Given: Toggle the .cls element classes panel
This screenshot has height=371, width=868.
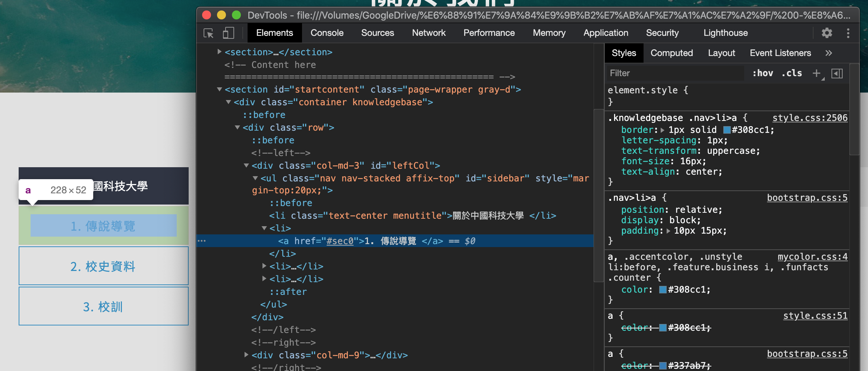Looking at the screenshot, I should (792, 73).
